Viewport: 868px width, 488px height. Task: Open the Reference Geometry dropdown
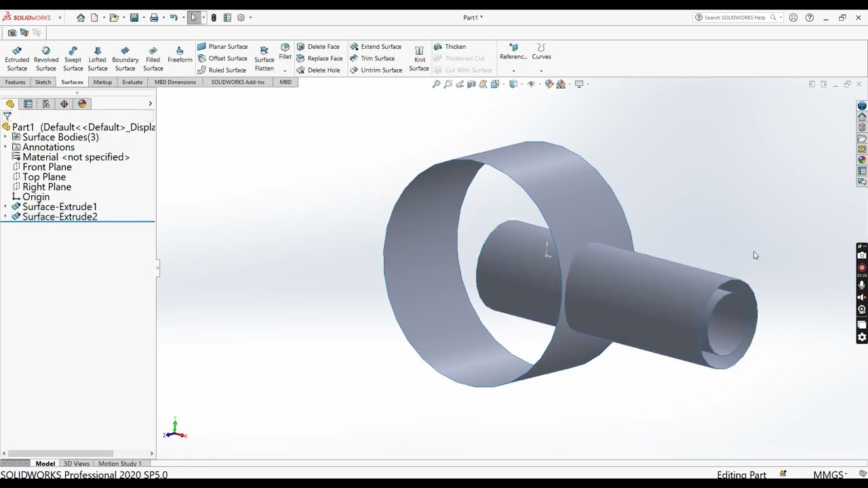point(513,70)
